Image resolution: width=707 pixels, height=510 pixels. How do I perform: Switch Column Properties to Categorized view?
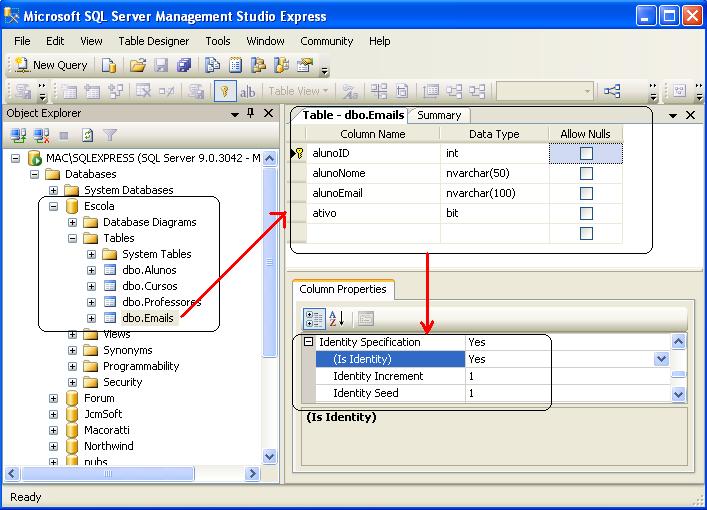(x=314, y=319)
